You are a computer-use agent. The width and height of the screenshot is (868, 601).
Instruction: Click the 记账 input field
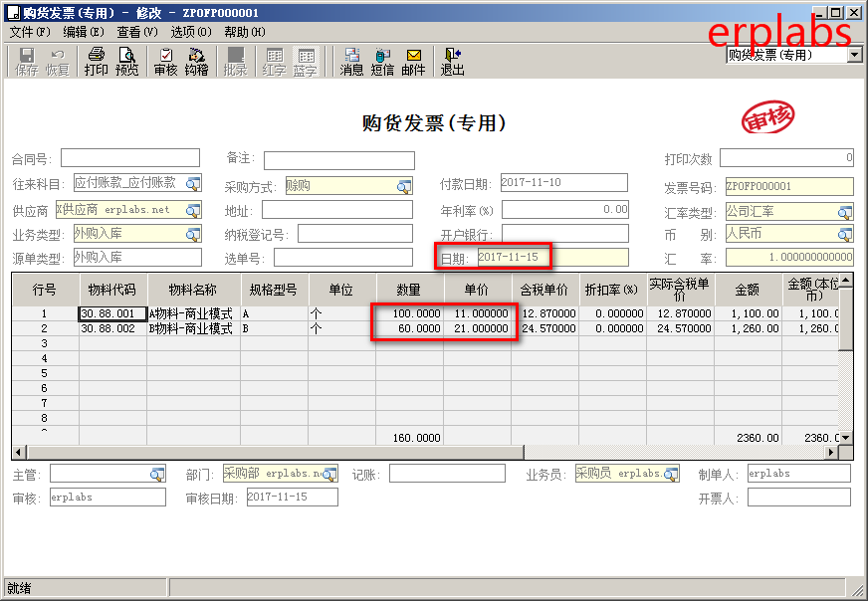(x=447, y=474)
